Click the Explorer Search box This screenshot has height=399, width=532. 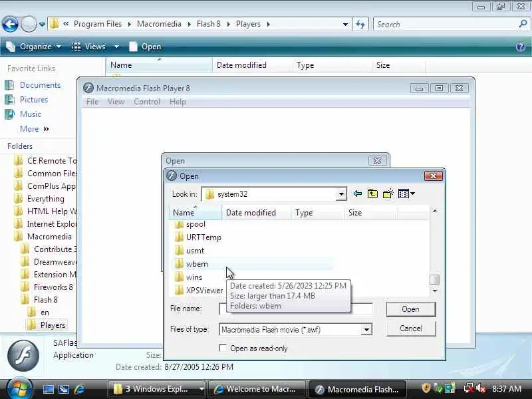click(x=446, y=25)
